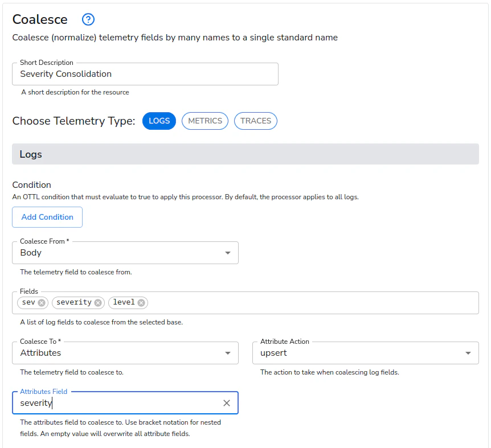Click the 'level' chip label

tap(124, 302)
